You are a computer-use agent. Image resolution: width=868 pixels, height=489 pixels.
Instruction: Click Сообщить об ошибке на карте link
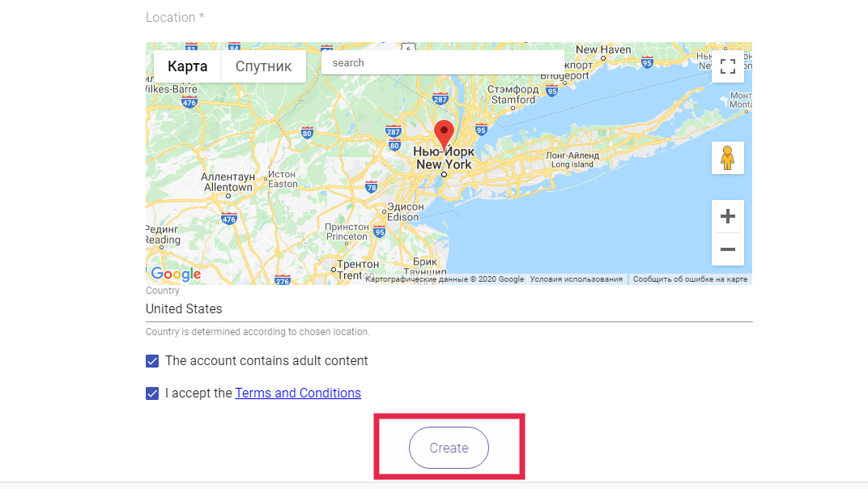click(x=691, y=279)
